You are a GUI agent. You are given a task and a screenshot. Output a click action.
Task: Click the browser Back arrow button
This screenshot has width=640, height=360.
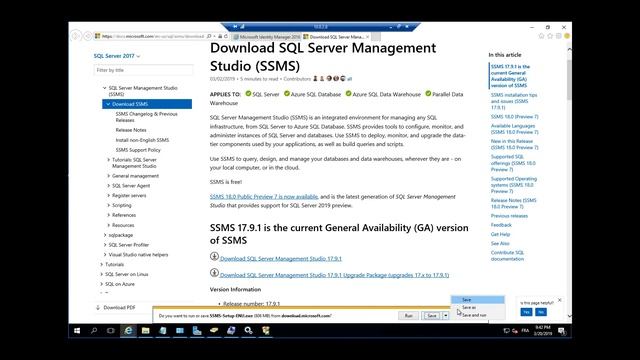pos(76,36)
